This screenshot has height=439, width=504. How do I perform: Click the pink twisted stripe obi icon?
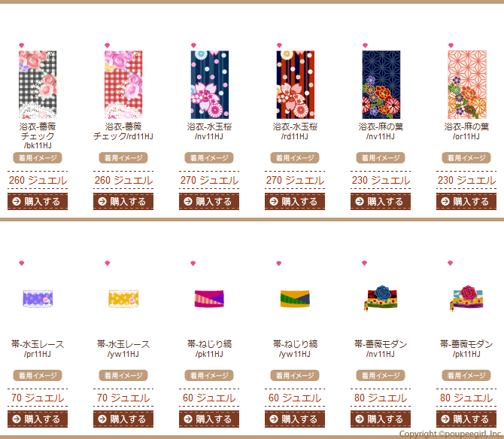tap(209, 298)
